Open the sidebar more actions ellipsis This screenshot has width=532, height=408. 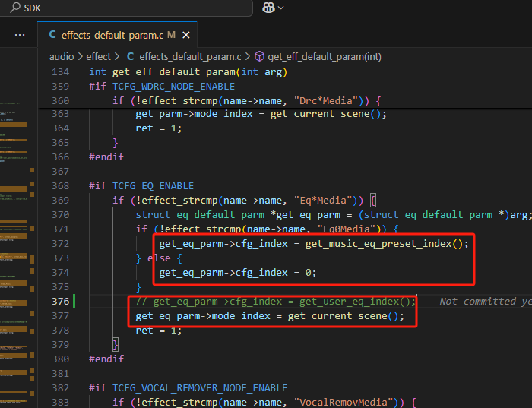tap(20, 35)
